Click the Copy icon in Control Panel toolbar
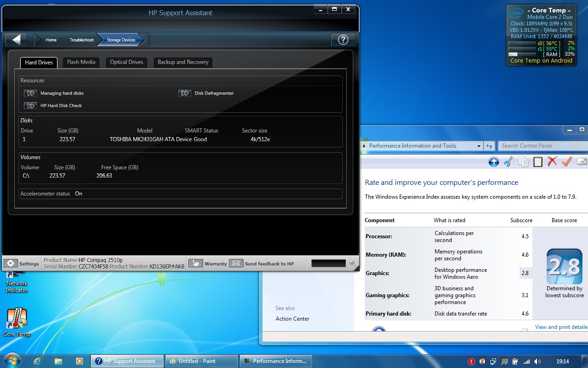The width and height of the screenshot is (588, 368). coord(523,161)
